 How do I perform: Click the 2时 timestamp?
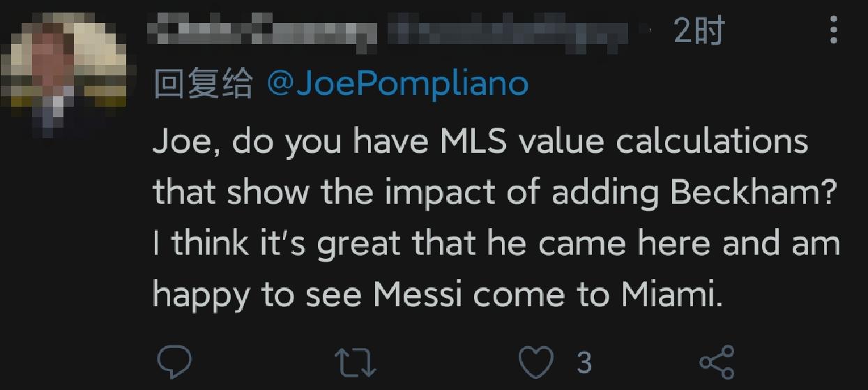coord(699,31)
